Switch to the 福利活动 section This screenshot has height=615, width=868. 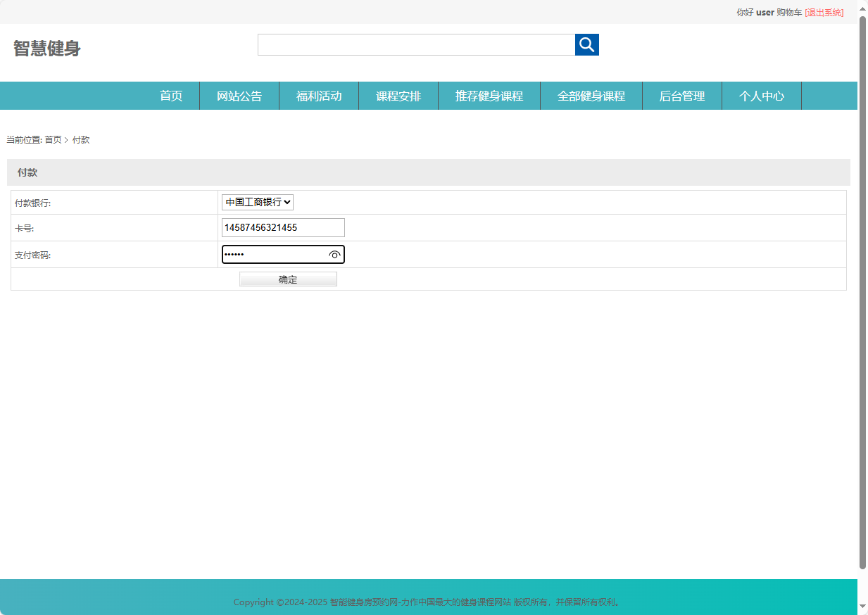tap(318, 96)
